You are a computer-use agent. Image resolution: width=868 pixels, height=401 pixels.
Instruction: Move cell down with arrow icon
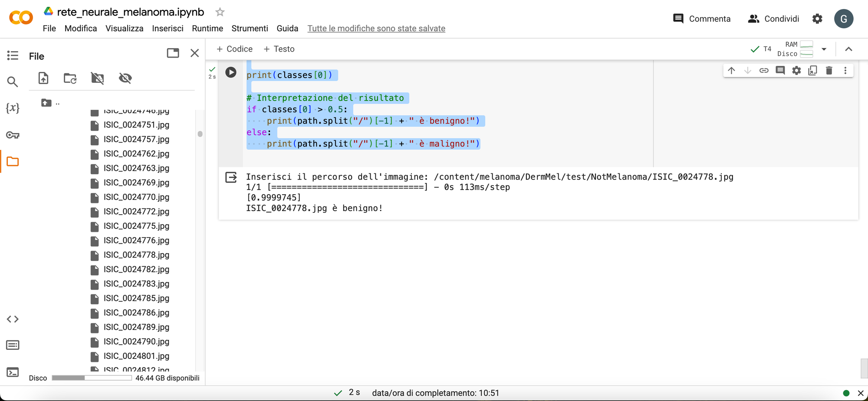(x=747, y=70)
